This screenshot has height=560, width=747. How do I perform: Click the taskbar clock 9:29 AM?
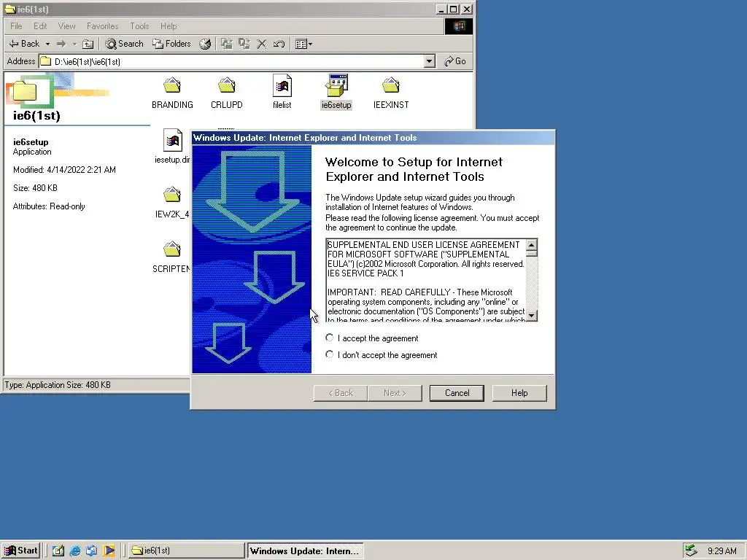pos(721,551)
